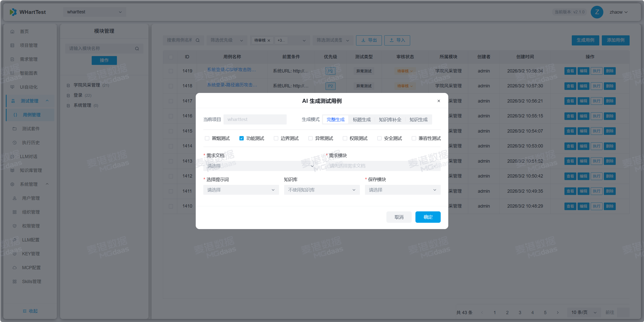
Task: Click the 知识库管理 book icon in sidebar
Action: point(12,170)
